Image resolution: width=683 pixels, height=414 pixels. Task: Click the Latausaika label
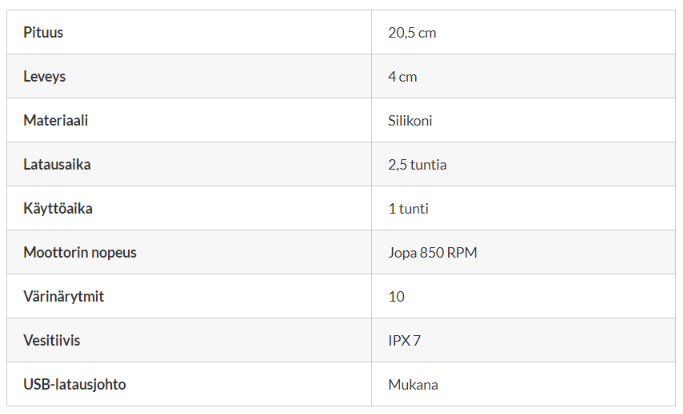pyautogui.click(x=57, y=165)
